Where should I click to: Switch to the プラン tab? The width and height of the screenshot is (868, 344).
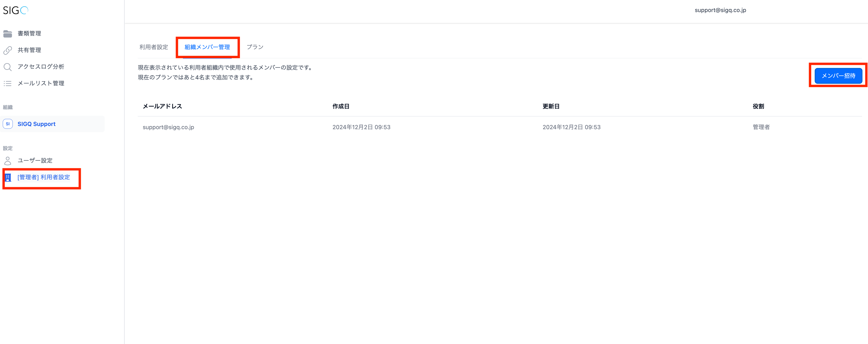pos(255,47)
